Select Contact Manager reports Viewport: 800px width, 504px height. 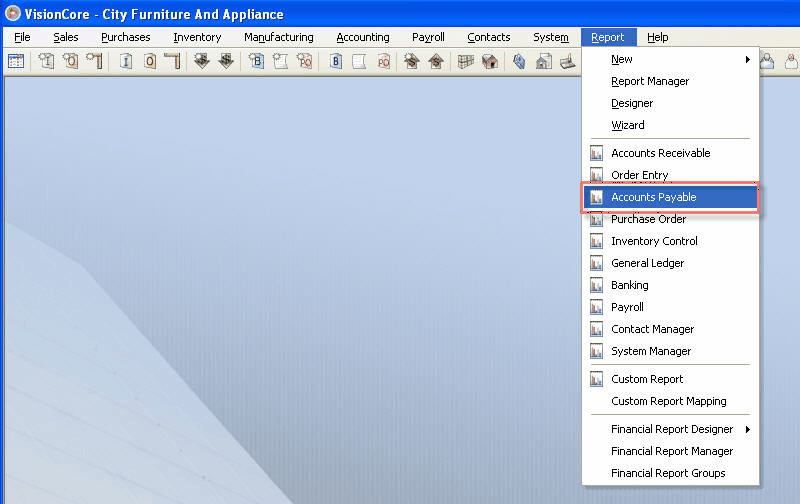point(670,329)
